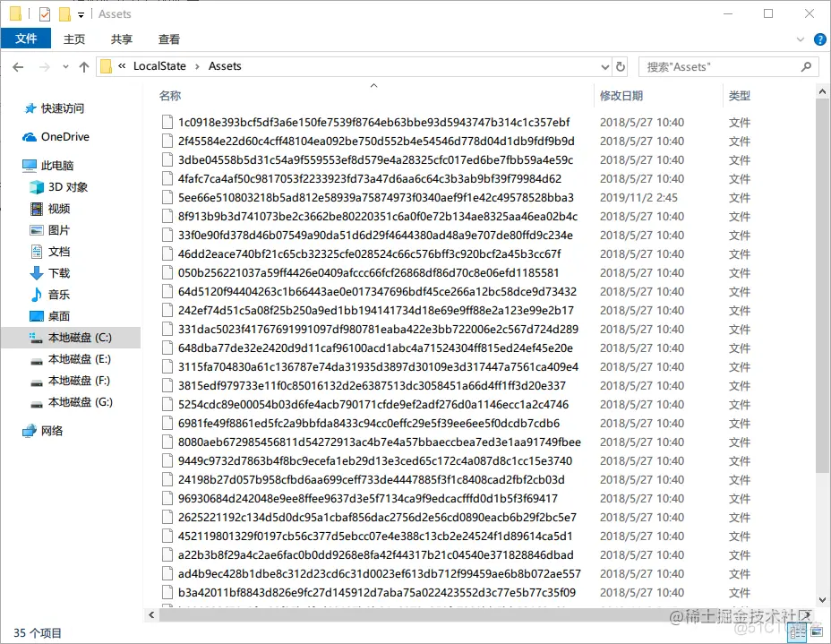Click file icon of 33f0e90fd378d46b… row
831x644 pixels.
click(x=167, y=236)
